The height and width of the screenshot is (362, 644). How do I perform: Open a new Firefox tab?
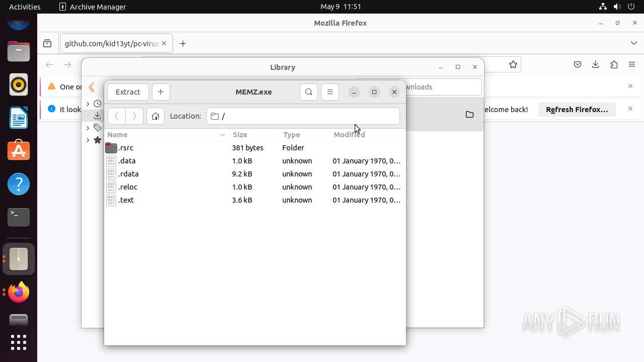coord(183,44)
